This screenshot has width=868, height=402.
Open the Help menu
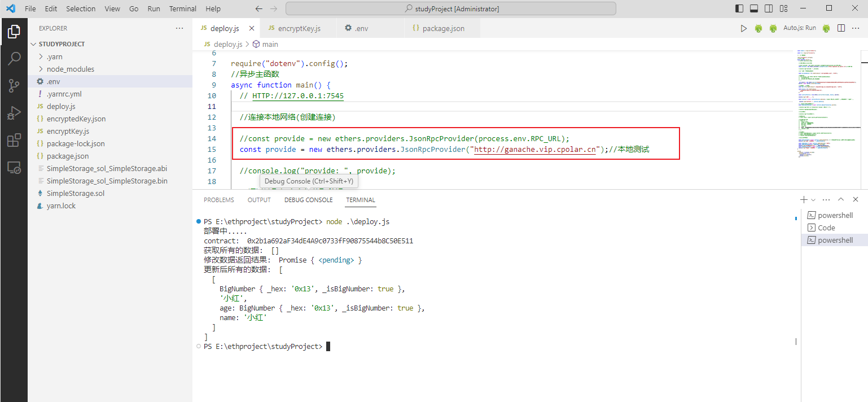point(213,8)
